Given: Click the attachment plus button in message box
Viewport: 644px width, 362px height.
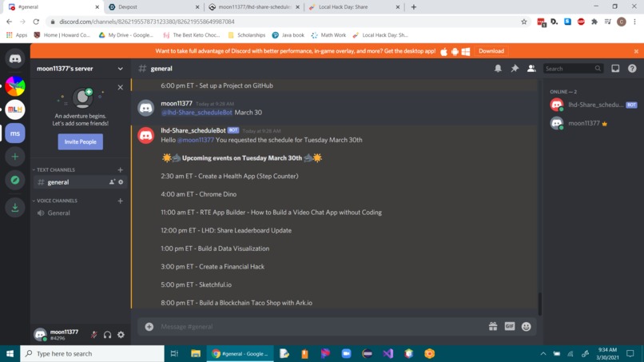Looking at the screenshot, I should point(149,327).
